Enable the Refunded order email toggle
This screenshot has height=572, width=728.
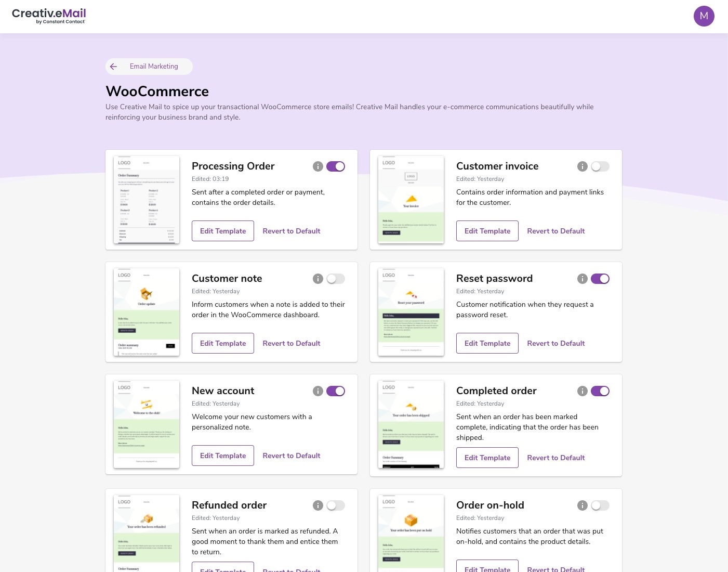click(x=336, y=505)
